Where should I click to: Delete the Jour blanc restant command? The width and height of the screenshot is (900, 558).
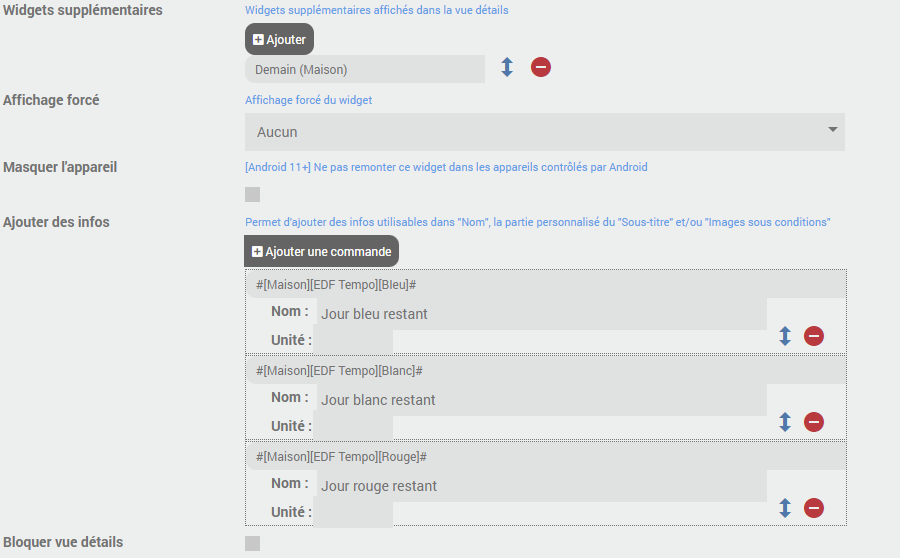coord(814,422)
